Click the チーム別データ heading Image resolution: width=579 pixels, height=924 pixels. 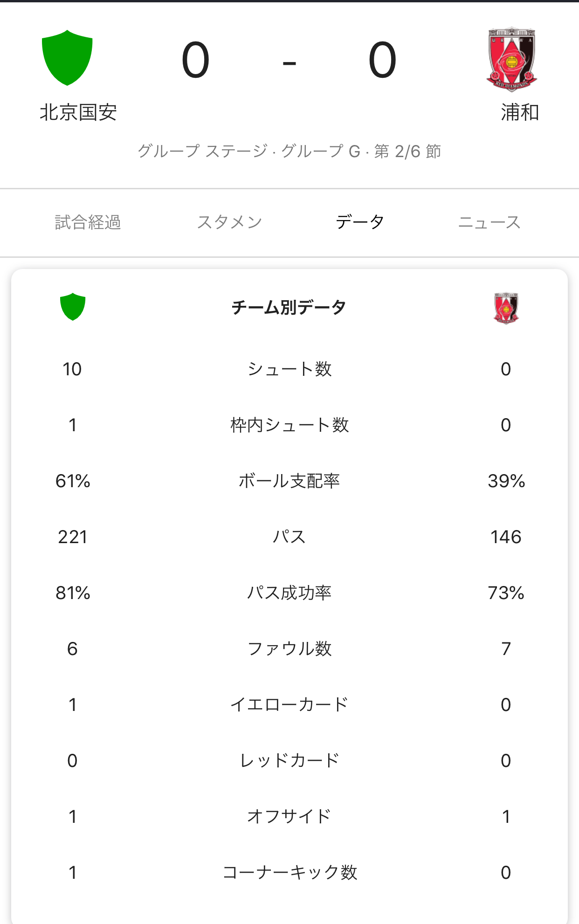[x=289, y=307]
